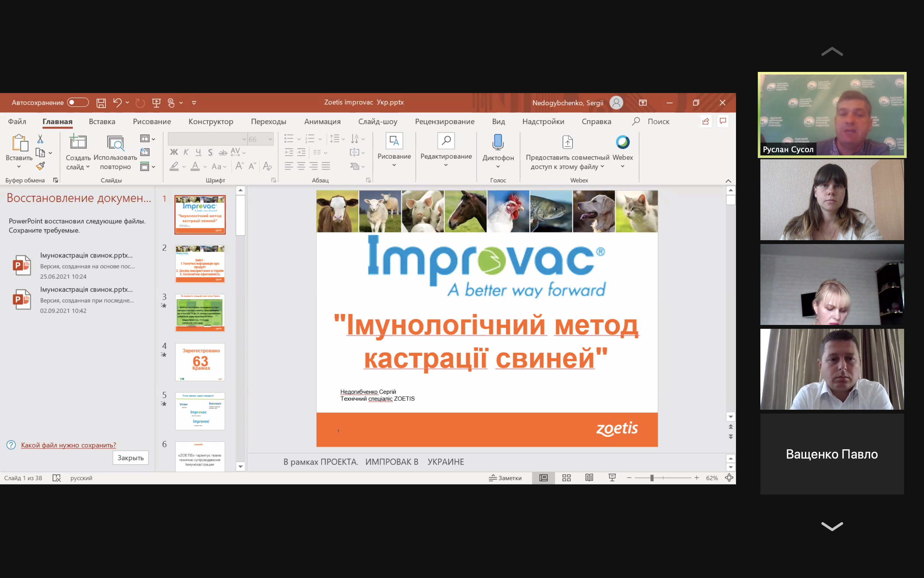Apply bold formatting (Ж)
924x578 pixels.
(x=174, y=152)
